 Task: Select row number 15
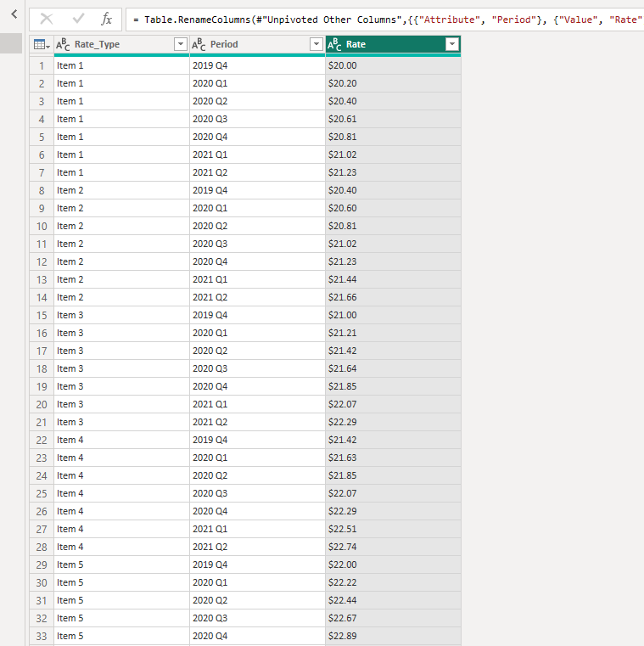pyautogui.click(x=42, y=315)
